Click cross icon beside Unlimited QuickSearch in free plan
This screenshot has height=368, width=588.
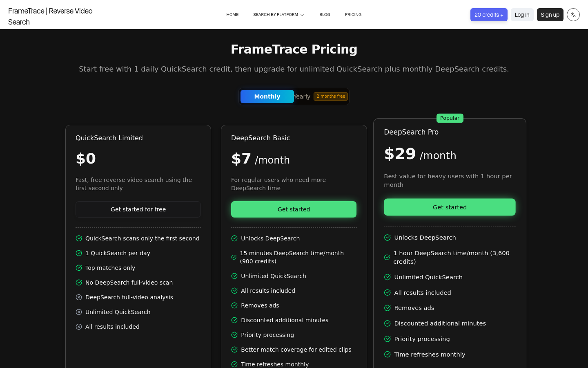(x=79, y=312)
